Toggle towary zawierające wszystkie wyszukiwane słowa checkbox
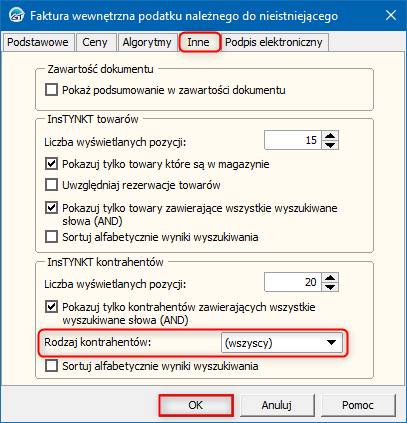This screenshot has height=423, width=407. 51,208
